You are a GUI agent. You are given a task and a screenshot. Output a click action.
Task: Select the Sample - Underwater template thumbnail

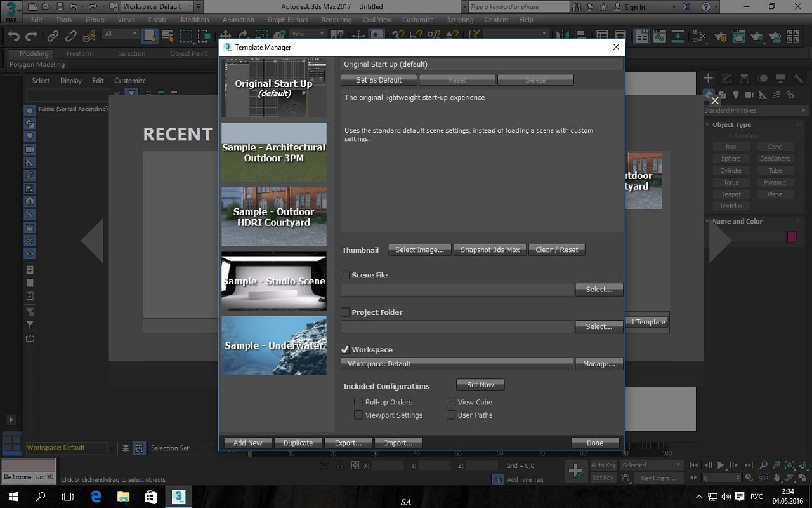click(274, 345)
